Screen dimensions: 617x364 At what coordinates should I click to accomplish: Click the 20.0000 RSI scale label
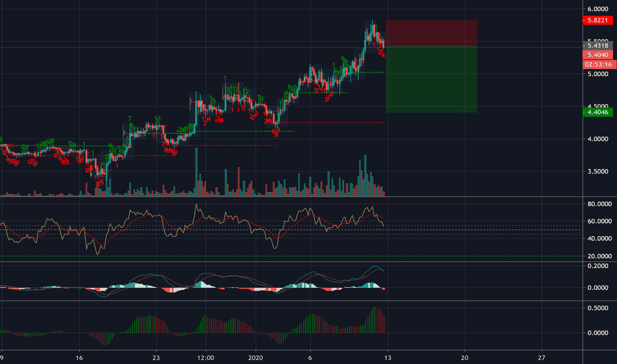(599, 256)
